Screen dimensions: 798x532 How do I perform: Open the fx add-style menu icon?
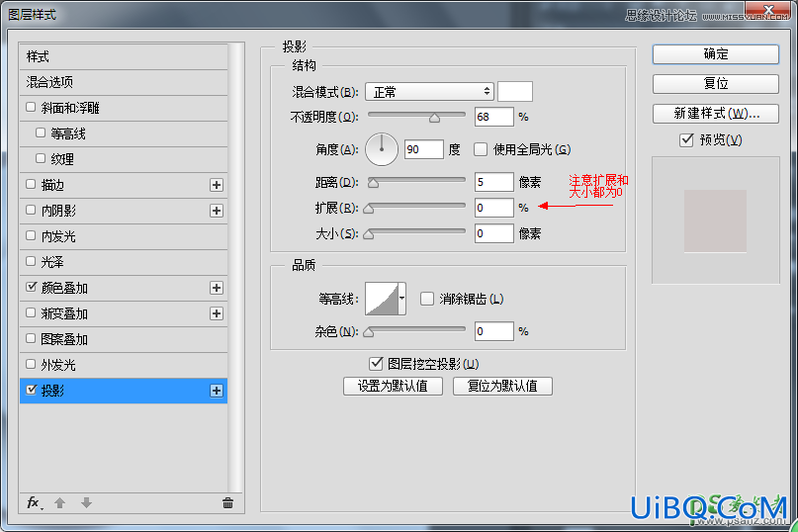point(34,503)
